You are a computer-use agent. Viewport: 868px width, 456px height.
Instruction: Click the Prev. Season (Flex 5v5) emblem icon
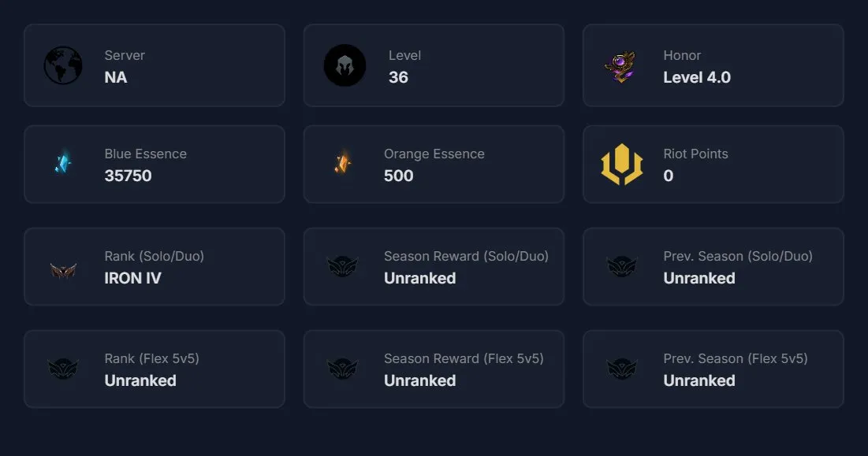coord(622,369)
